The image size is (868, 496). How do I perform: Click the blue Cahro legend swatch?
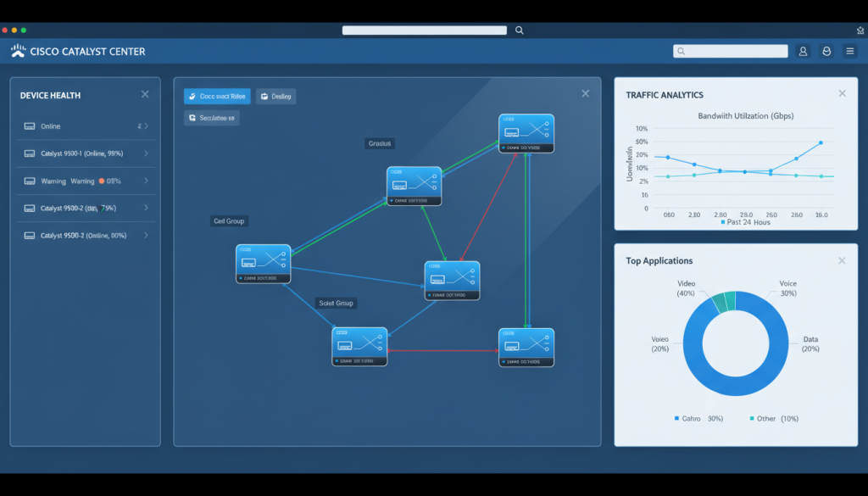point(676,419)
